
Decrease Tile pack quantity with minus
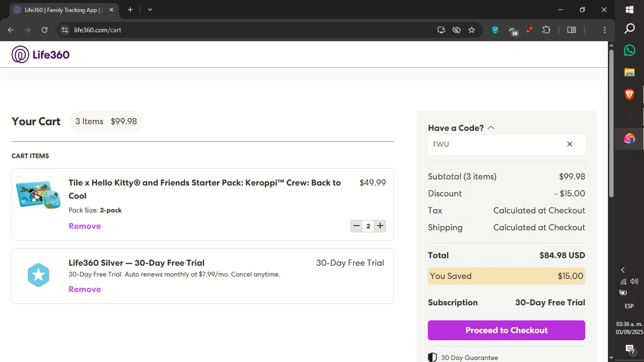coord(356,226)
